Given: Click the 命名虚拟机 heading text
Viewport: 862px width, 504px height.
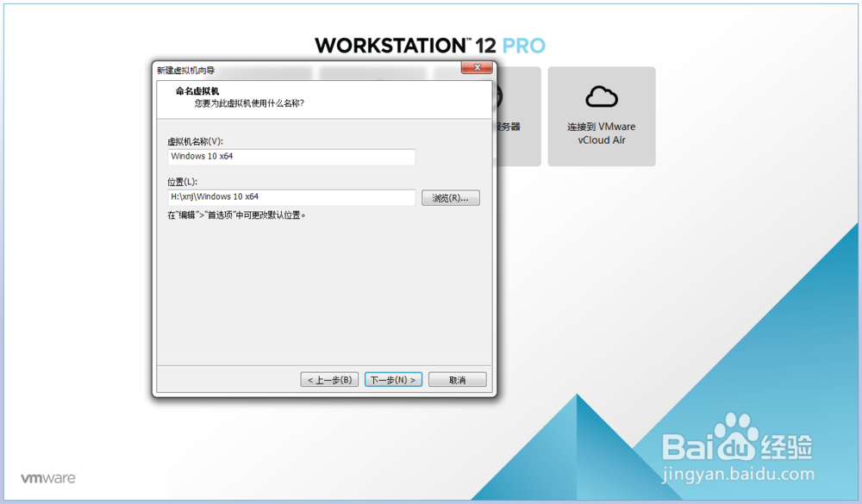Looking at the screenshot, I should coord(197,91).
